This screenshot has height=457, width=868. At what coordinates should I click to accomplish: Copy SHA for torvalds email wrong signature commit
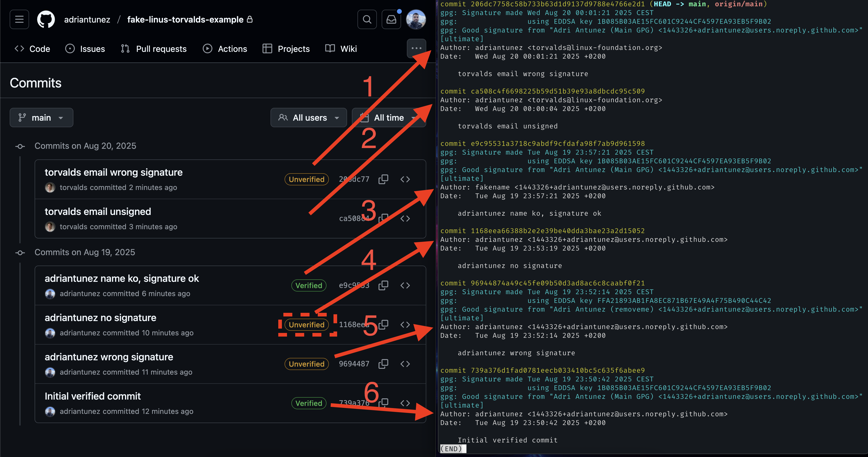[x=383, y=179]
